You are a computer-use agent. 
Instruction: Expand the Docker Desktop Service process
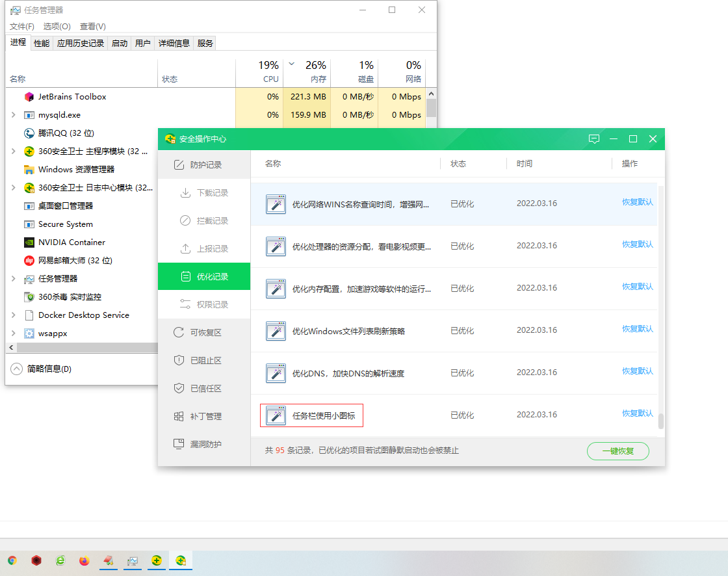(x=14, y=315)
